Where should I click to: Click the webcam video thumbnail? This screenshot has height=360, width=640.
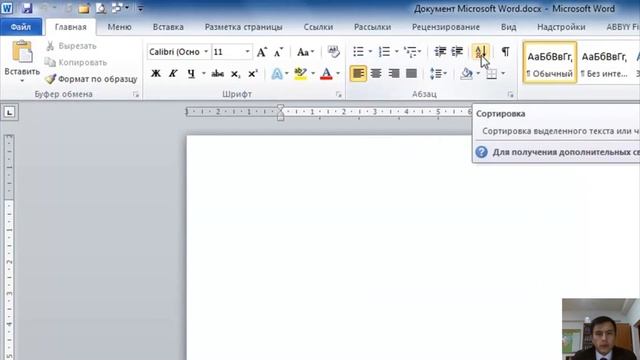click(x=601, y=329)
